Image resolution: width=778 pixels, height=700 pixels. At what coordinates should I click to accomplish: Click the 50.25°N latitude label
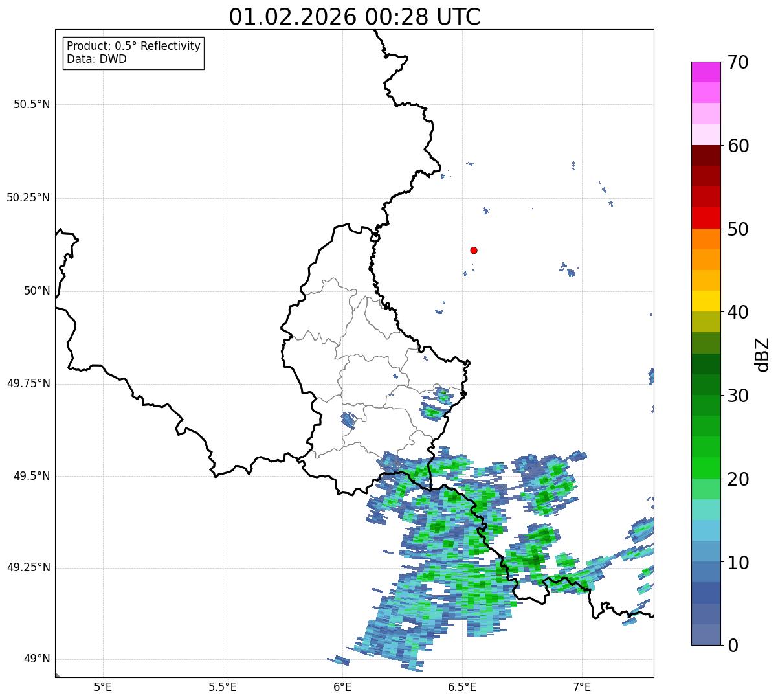pyautogui.click(x=28, y=198)
